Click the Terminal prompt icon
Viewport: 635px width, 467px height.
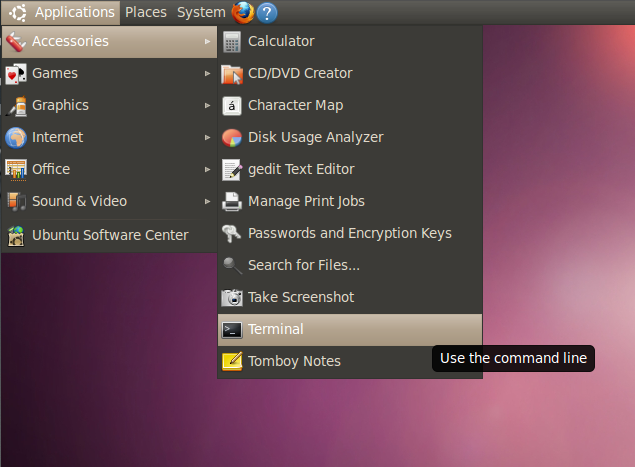pyautogui.click(x=232, y=330)
